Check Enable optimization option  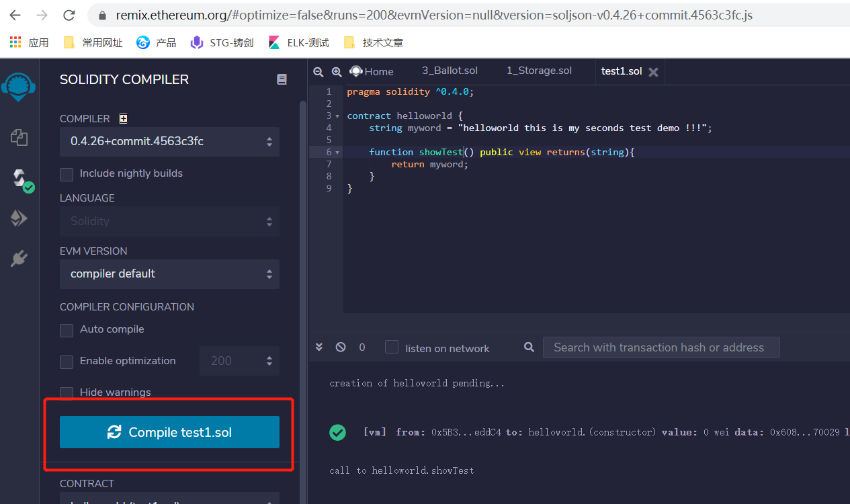point(67,362)
